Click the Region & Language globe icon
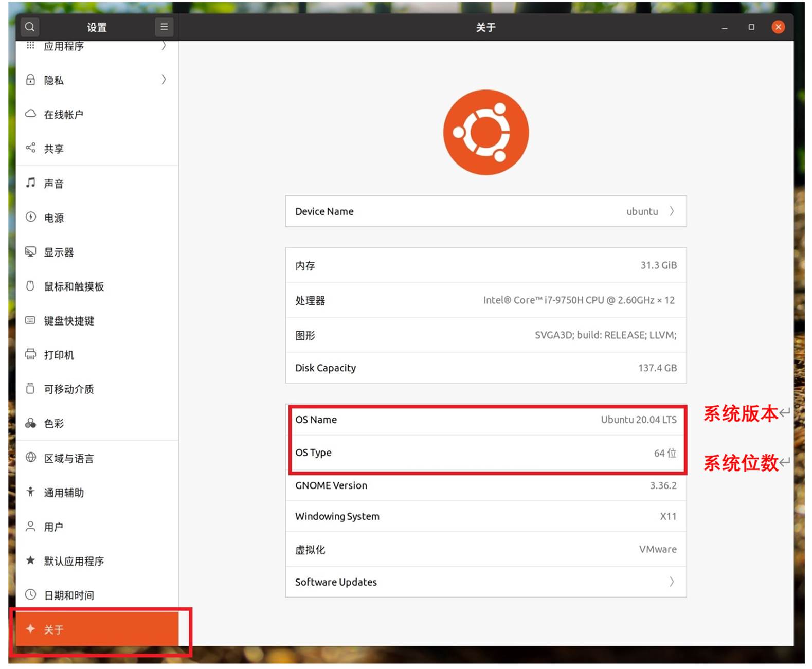The image size is (812, 669). tap(31, 457)
